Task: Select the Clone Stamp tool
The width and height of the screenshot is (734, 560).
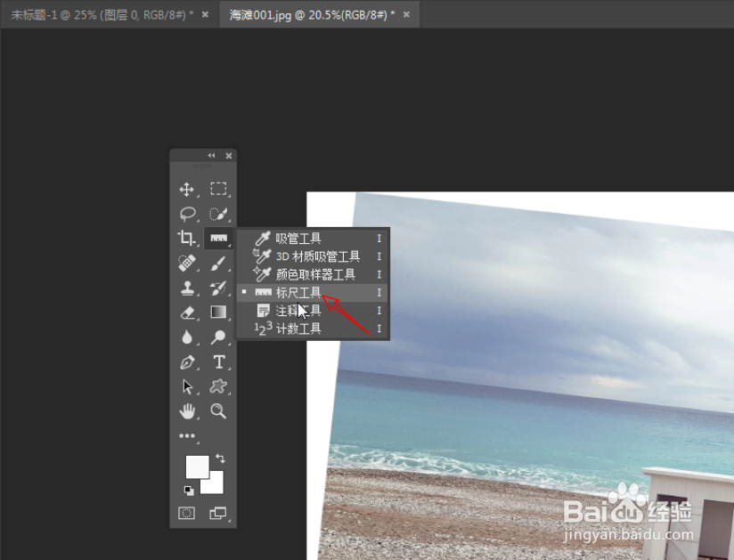Action: point(187,288)
